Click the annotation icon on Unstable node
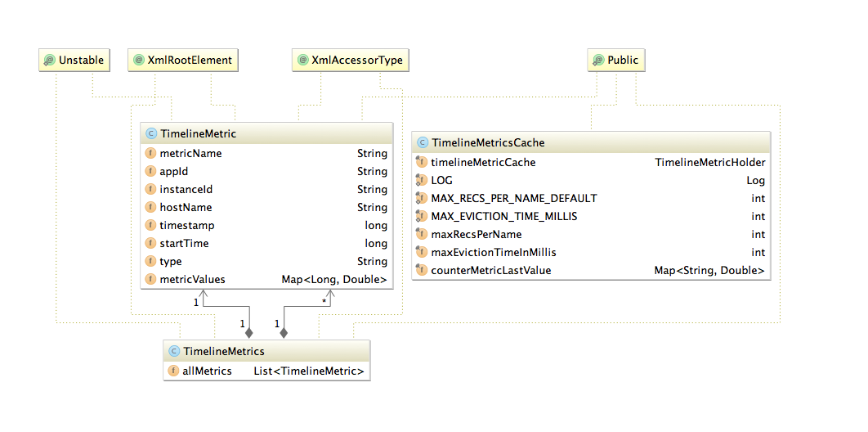This screenshot has width=868, height=432. pos(49,60)
